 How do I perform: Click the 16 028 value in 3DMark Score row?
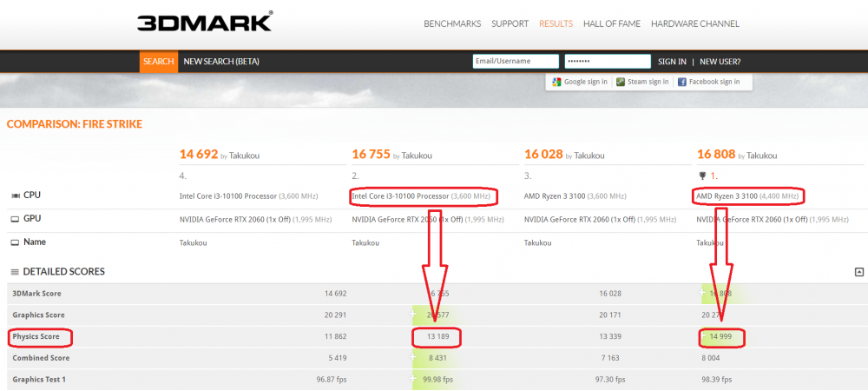[608, 294]
